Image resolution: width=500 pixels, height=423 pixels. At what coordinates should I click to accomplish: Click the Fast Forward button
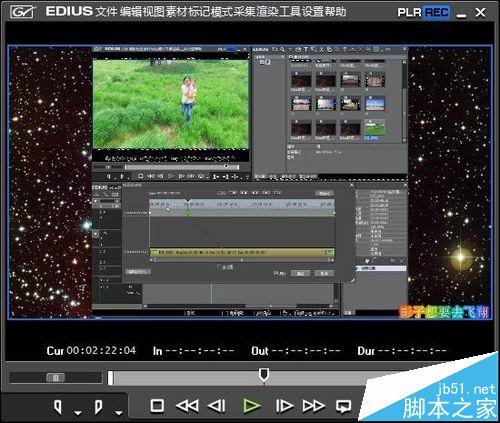click(x=313, y=406)
